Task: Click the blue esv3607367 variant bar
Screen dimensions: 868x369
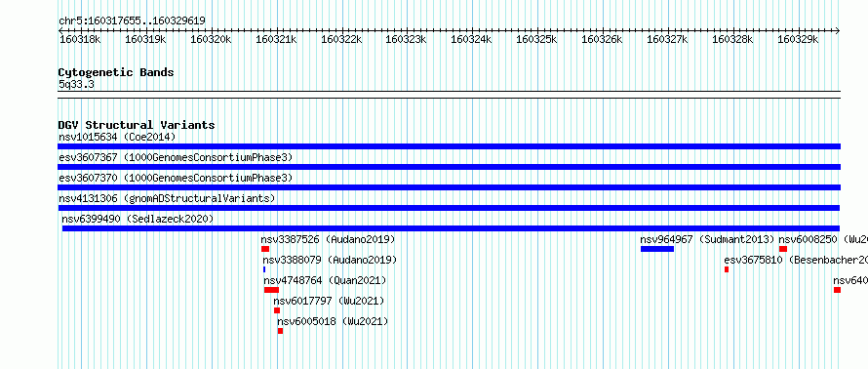Action: point(449,167)
